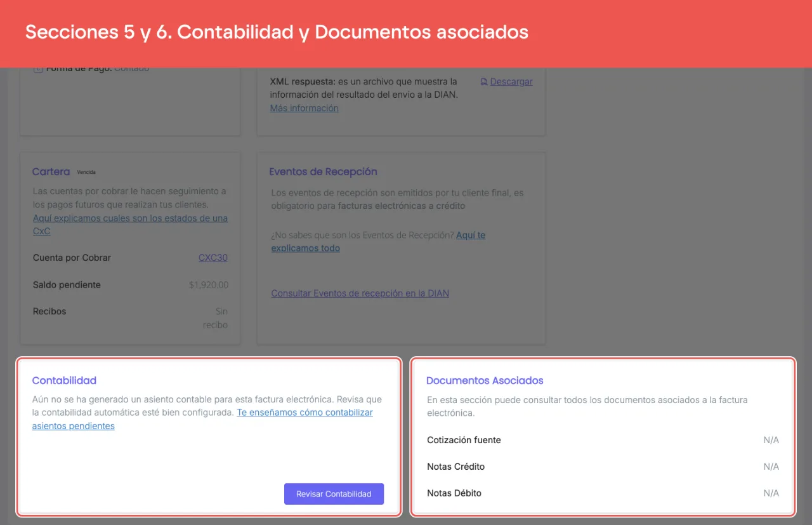Image resolution: width=812 pixels, height=525 pixels.
Task: Open the 'Te enseñamos cómo contabilizar asientos pendientes' link
Action: point(202,419)
